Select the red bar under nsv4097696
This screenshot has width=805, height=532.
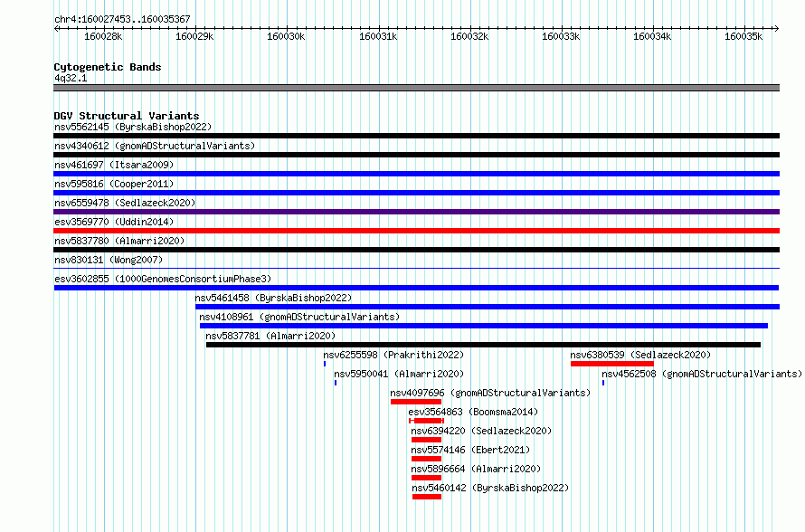pos(416,402)
